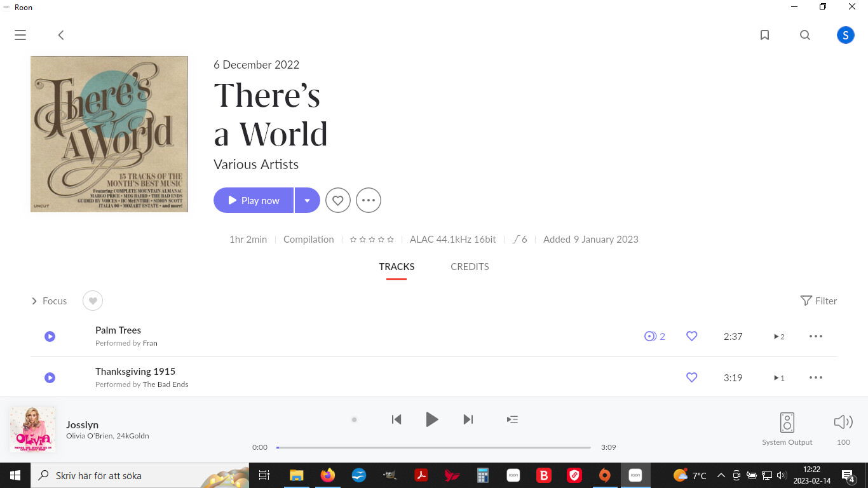Click the Josslyn now playing title

click(83, 424)
